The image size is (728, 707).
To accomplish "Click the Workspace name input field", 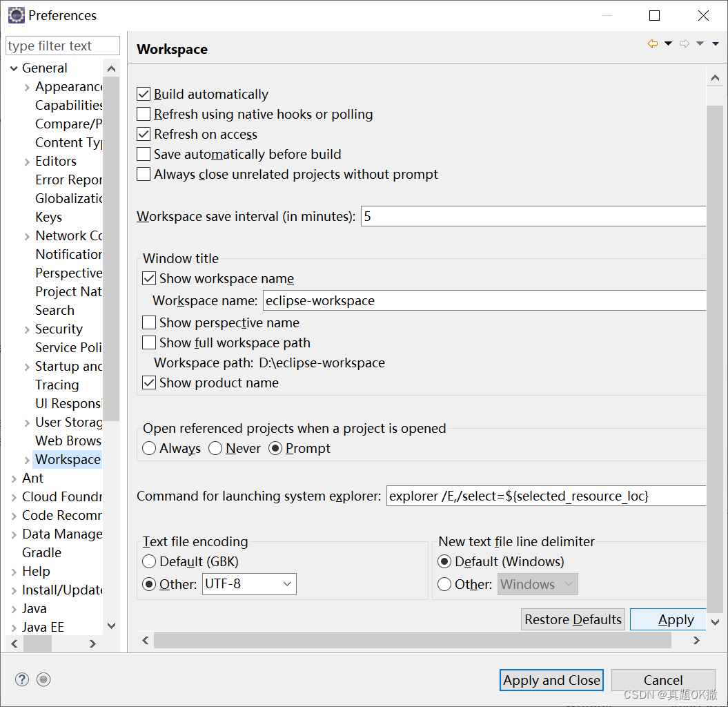I will pyautogui.click(x=484, y=300).
